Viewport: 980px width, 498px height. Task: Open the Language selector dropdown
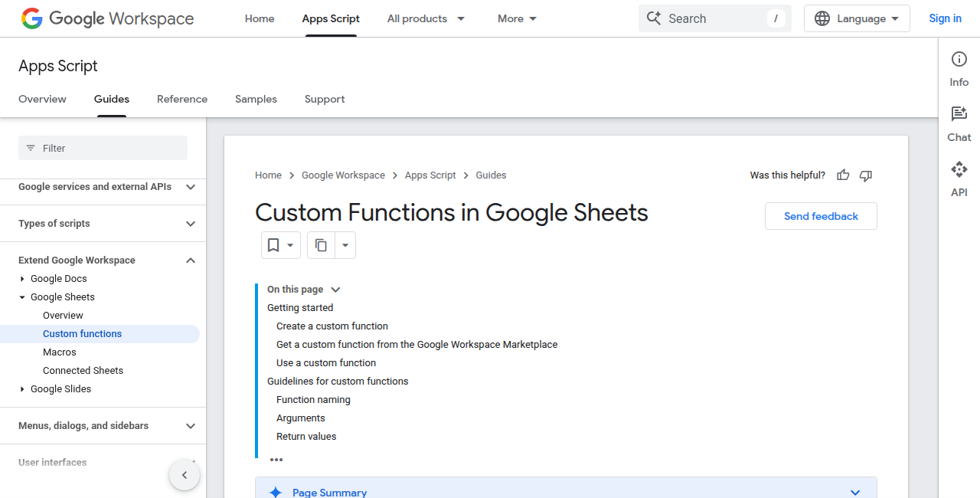[x=857, y=18]
